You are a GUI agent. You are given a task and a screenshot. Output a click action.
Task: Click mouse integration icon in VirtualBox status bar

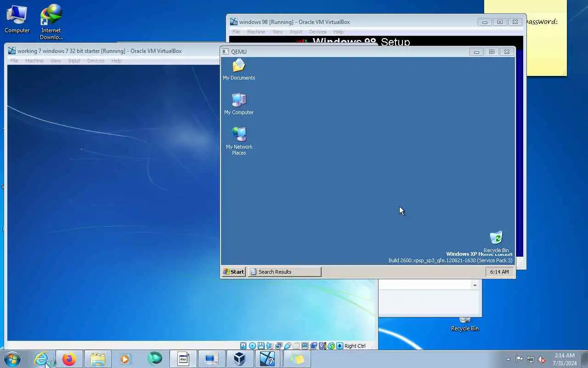pos(331,346)
